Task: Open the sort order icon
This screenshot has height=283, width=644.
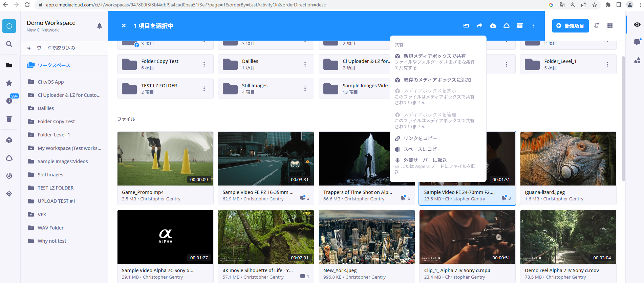Action: pos(597,26)
